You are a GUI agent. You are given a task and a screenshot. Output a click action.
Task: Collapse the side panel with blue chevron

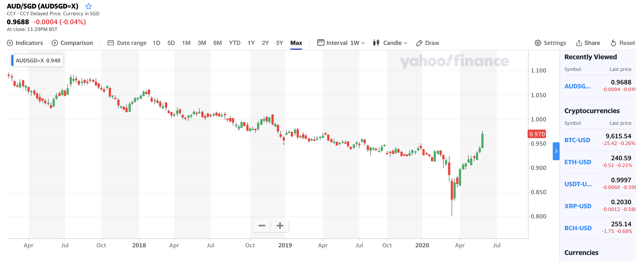pos(556,151)
